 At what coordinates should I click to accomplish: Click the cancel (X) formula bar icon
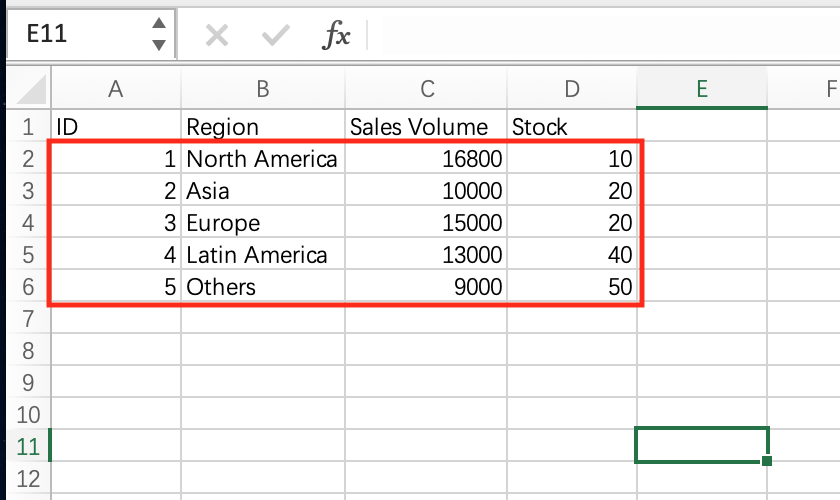(x=216, y=36)
